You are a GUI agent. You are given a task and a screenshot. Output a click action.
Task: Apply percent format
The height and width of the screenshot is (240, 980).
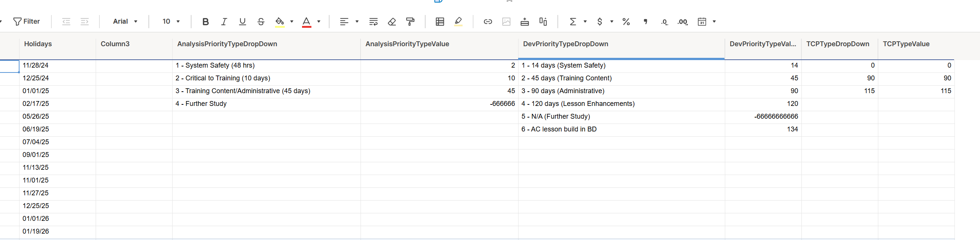(x=626, y=22)
